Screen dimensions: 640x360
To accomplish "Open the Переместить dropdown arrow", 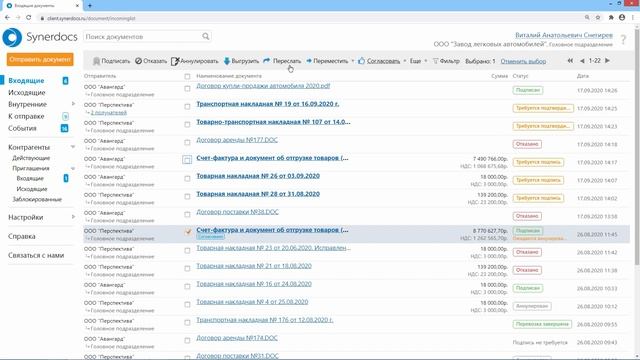I will tap(353, 61).
